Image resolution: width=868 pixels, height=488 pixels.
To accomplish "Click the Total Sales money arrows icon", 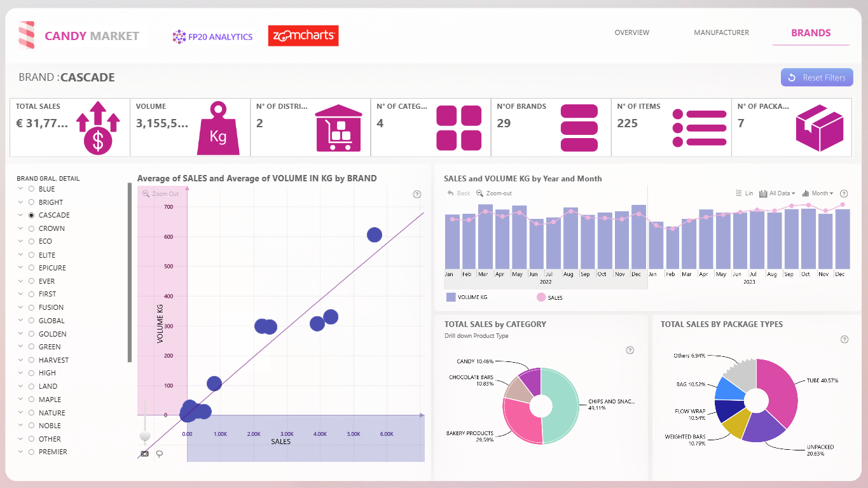I will tap(98, 127).
